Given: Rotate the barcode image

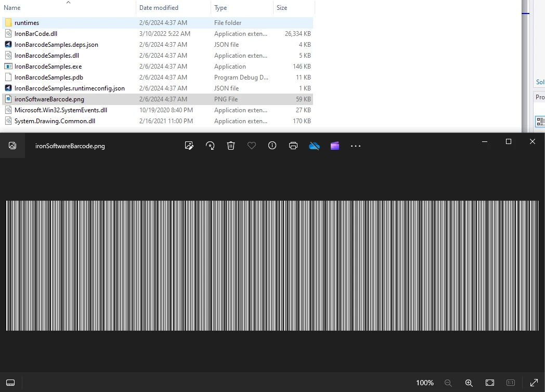Looking at the screenshot, I should [x=210, y=146].
